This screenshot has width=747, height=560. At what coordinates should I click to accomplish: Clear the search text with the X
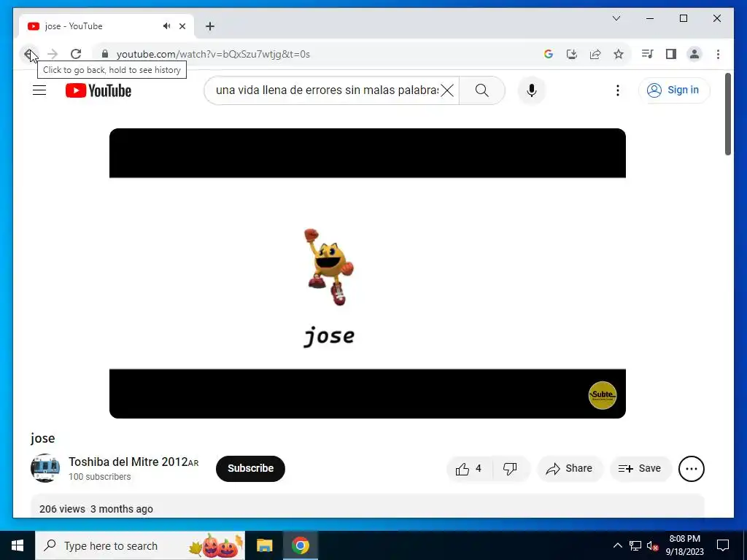(447, 90)
